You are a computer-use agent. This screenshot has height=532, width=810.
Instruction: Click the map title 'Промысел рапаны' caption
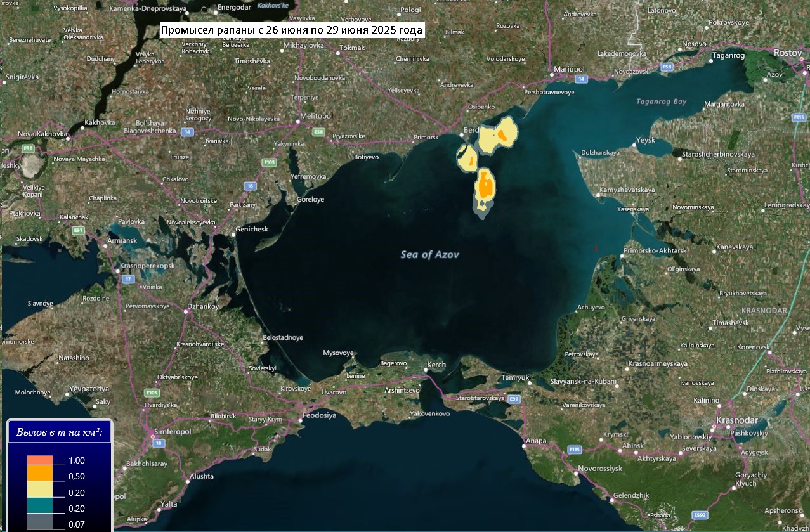(x=292, y=30)
